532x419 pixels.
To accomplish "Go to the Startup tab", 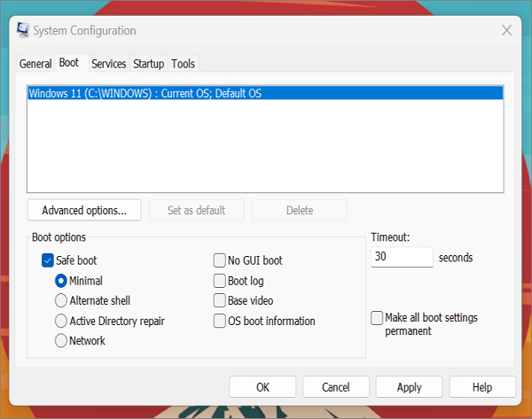I will coord(148,64).
